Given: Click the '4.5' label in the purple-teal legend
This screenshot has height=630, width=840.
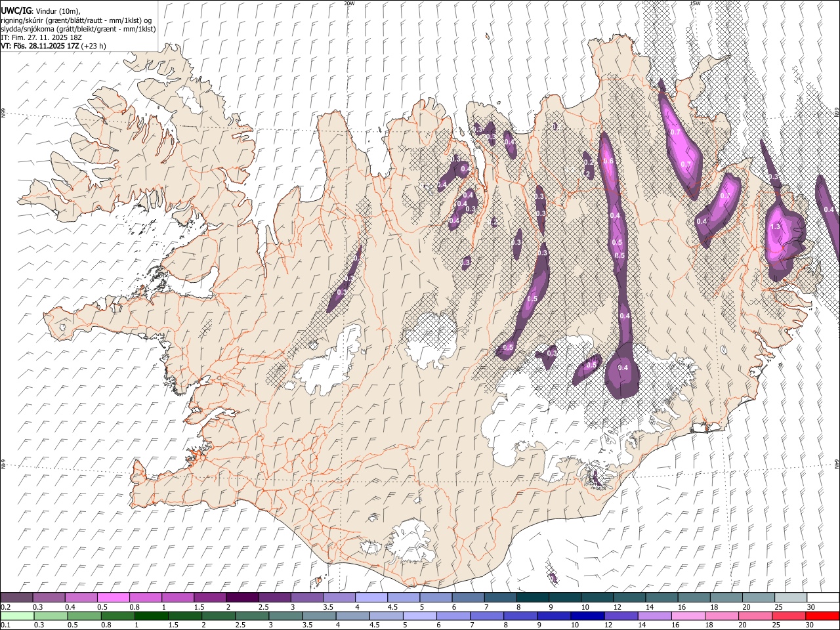Looking at the screenshot, I should click(392, 607).
